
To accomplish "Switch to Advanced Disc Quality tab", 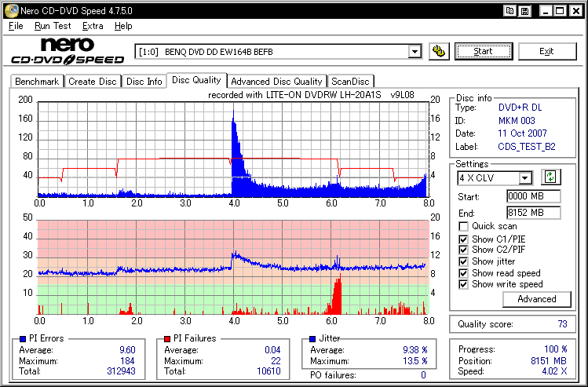I will point(277,82).
